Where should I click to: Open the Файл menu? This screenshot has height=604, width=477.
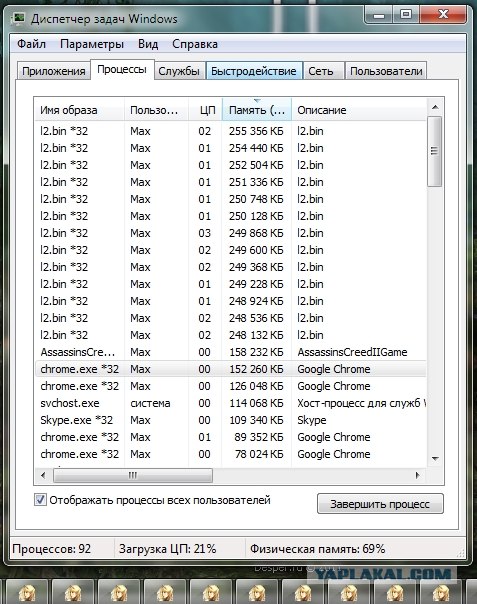[31, 44]
